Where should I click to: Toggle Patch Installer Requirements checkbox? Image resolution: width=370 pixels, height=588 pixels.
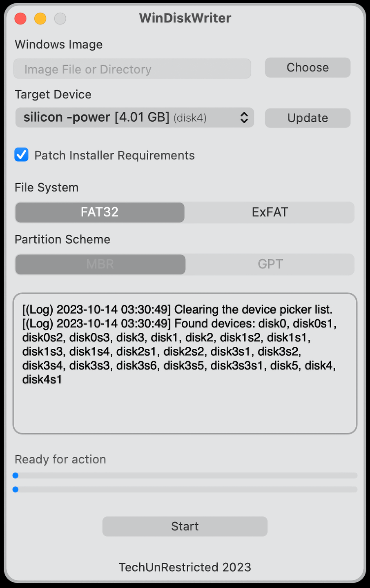(22, 155)
